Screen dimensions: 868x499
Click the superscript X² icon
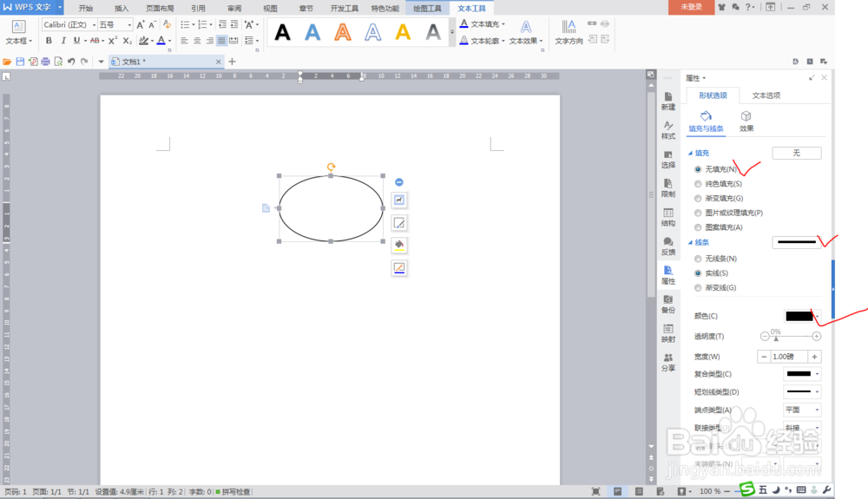(x=112, y=41)
